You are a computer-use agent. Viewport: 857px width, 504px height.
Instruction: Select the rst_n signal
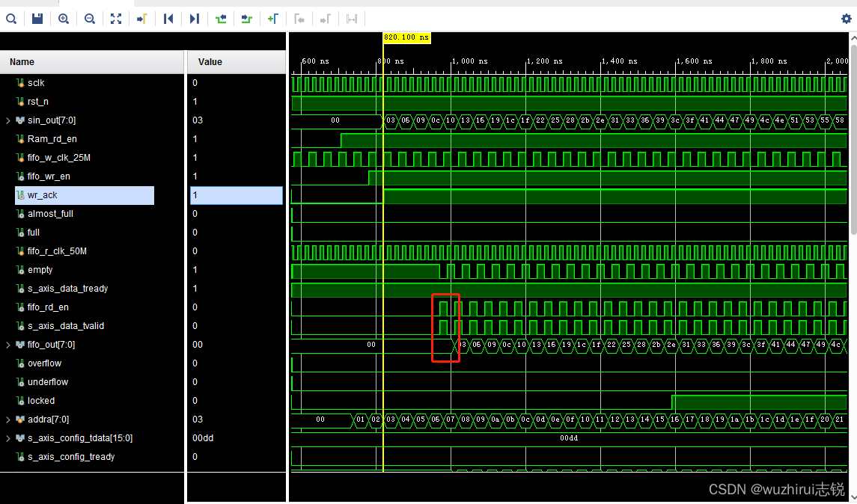[x=37, y=102]
